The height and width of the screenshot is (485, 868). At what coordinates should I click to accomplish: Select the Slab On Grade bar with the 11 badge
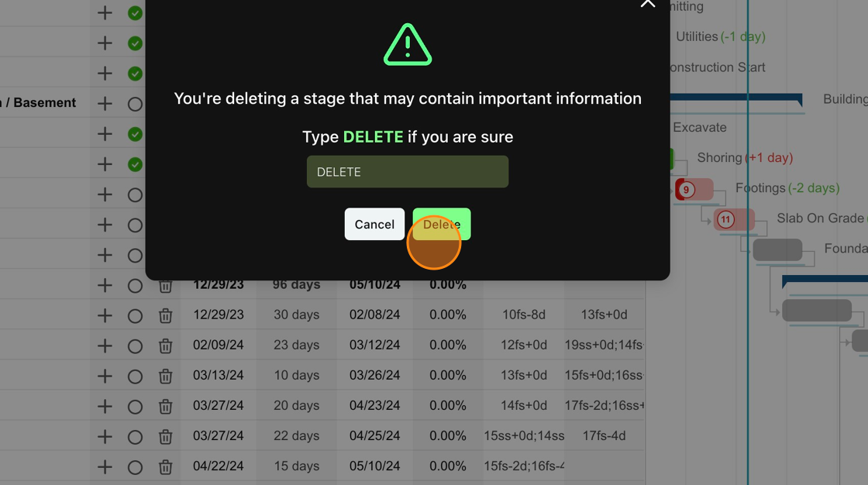pos(734,220)
